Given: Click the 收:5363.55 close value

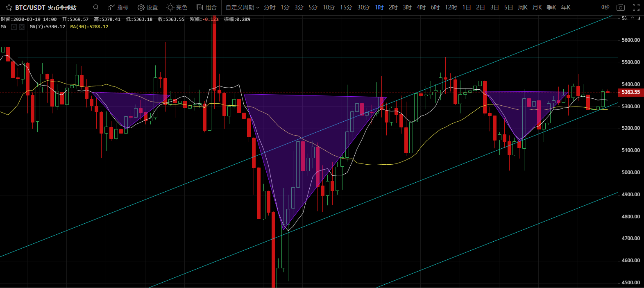Looking at the screenshot, I should tap(171, 19).
